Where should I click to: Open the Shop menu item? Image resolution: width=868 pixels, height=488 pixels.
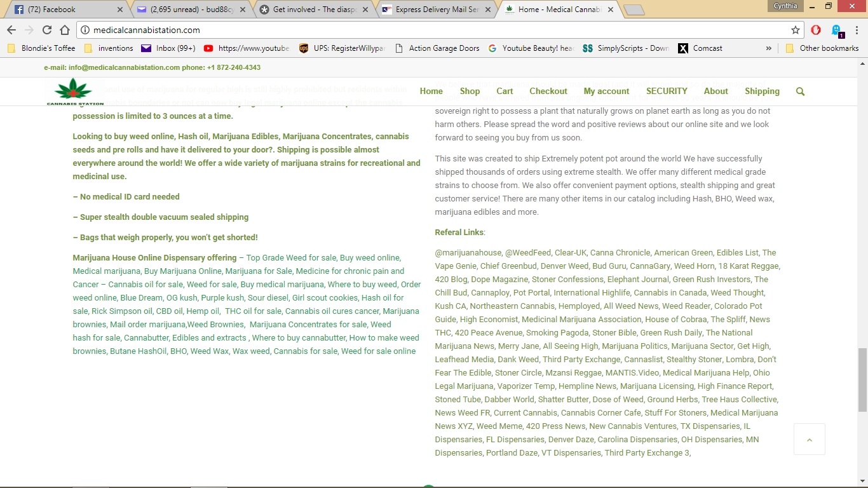point(470,91)
